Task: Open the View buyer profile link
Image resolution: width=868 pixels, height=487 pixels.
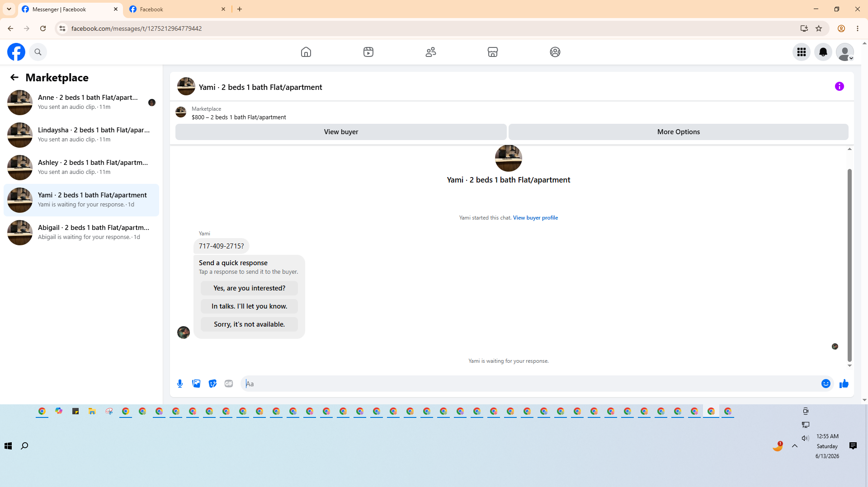Action: click(x=535, y=218)
